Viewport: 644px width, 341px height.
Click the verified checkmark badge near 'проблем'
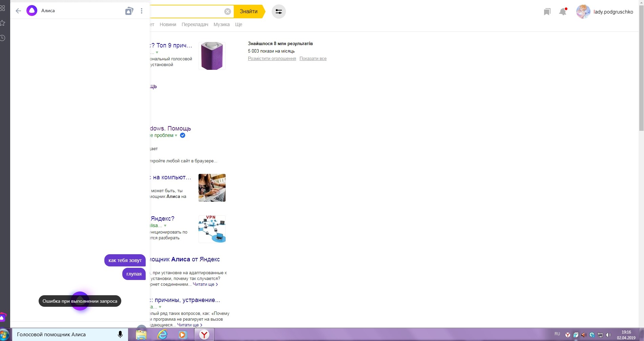pyautogui.click(x=183, y=135)
